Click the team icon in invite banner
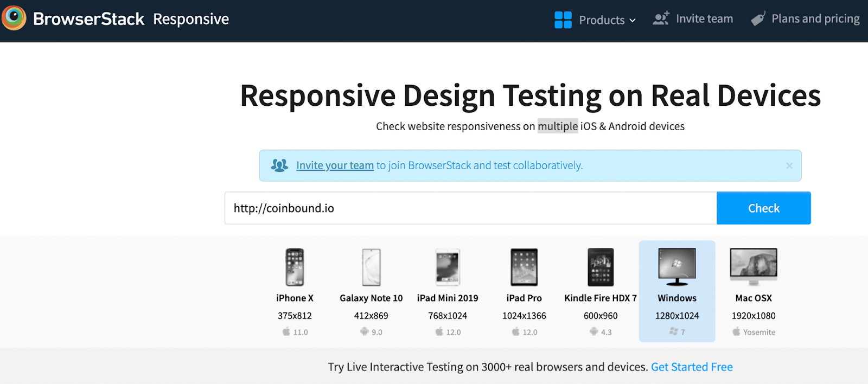Viewport: 868px width, 384px height. point(279,165)
